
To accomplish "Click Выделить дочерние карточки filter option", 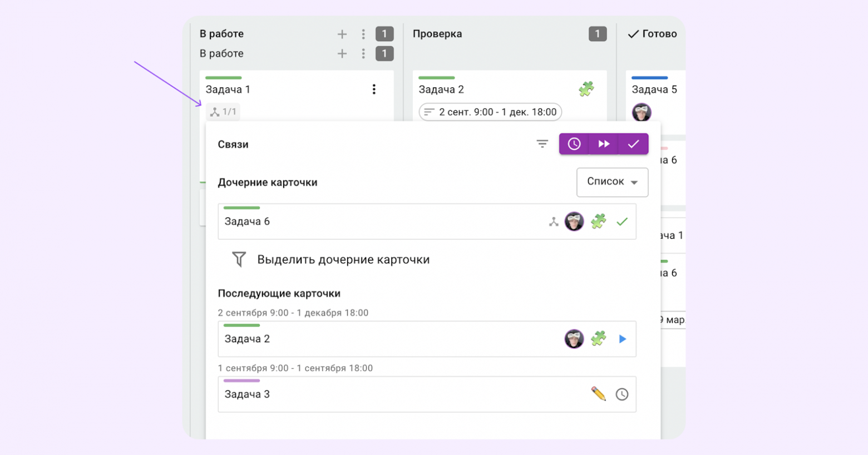I will click(x=343, y=259).
